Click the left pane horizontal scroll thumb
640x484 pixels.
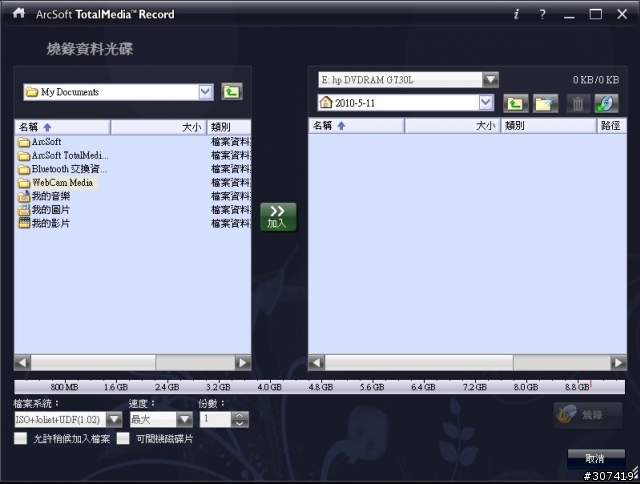pos(93,362)
